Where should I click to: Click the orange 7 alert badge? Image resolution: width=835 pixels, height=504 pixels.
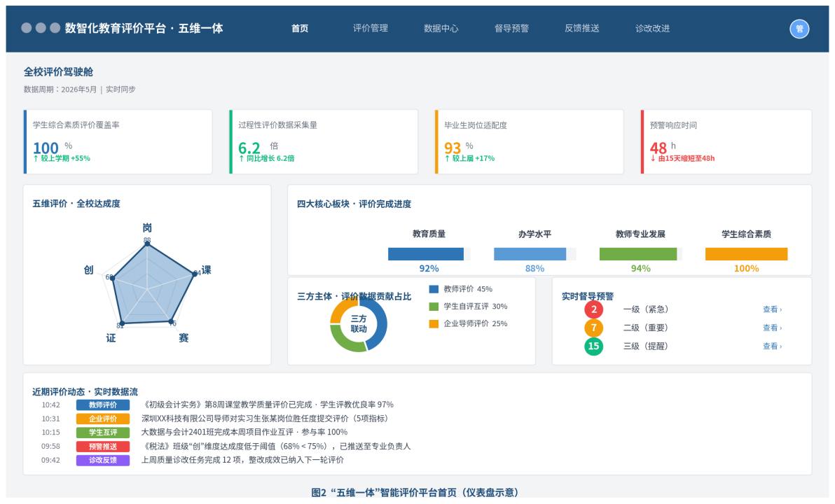(594, 328)
